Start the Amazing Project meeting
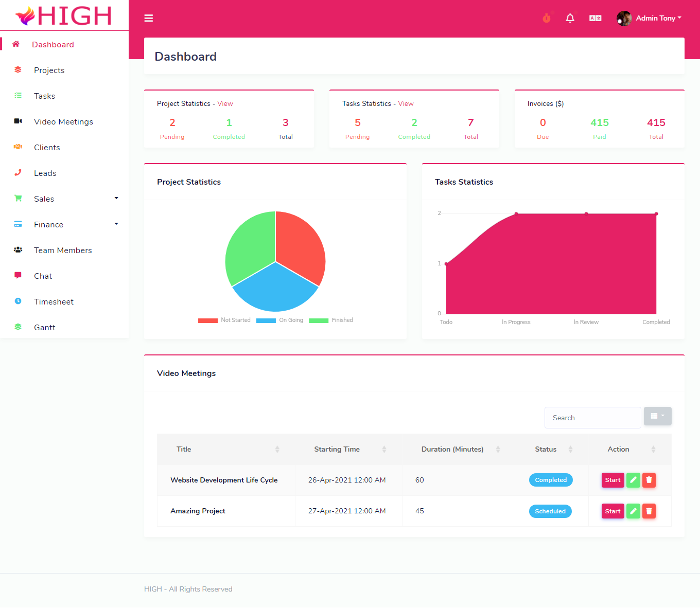This screenshot has height=608, width=700. [x=612, y=511]
